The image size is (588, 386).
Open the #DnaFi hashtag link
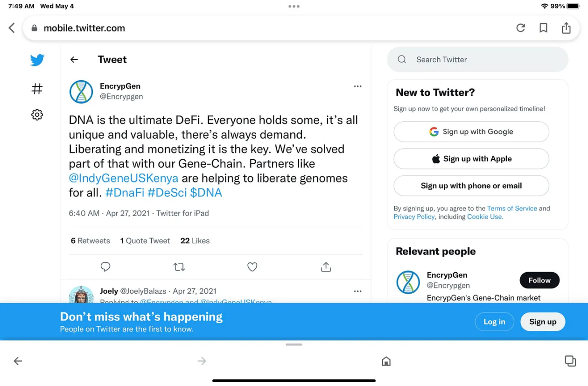(x=125, y=193)
